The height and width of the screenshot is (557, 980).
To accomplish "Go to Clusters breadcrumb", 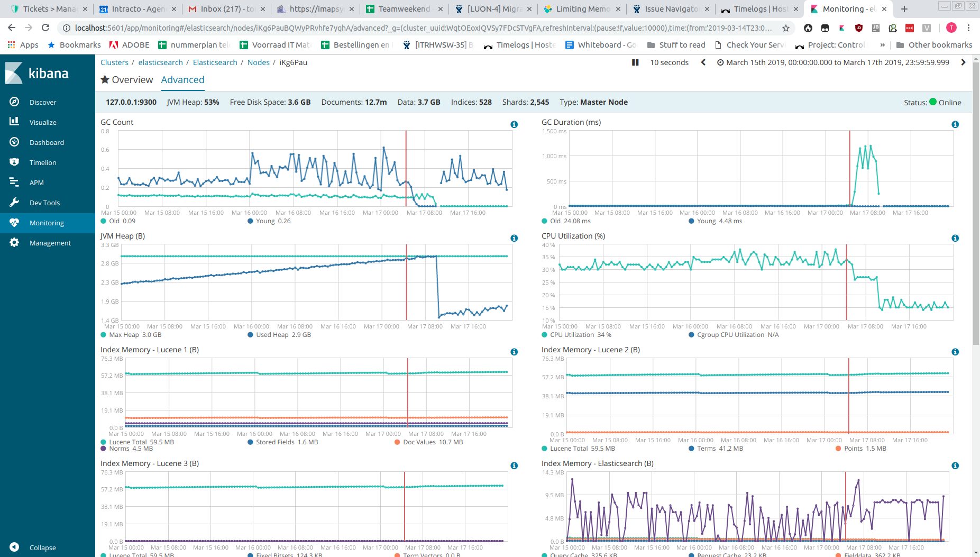I will click(114, 62).
